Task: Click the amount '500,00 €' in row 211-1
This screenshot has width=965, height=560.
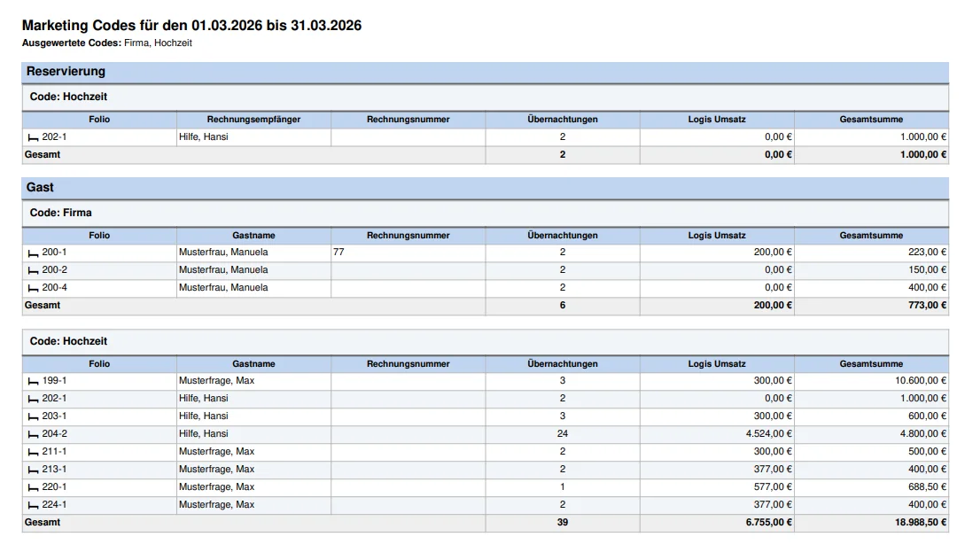Action: (927, 452)
